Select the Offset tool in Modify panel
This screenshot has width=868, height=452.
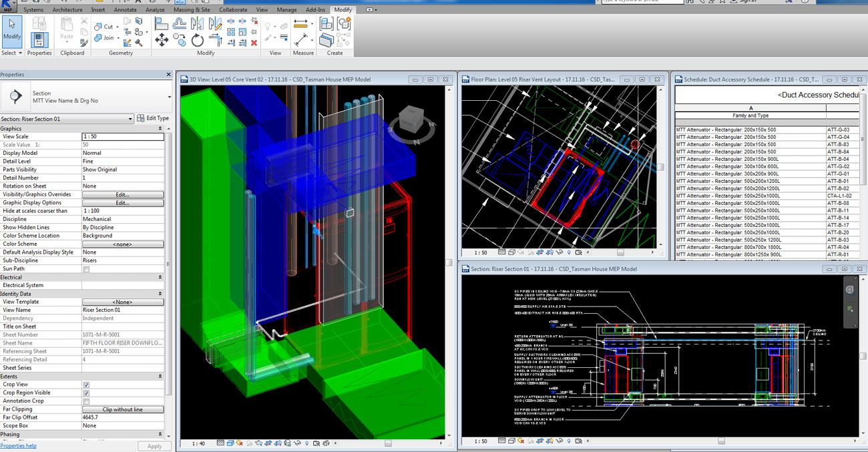[180, 24]
